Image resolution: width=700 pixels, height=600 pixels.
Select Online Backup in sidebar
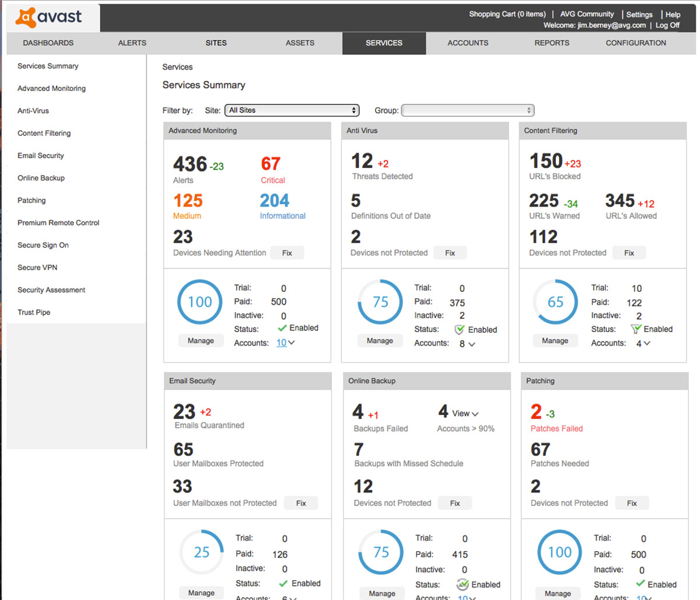click(x=41, y=178)
